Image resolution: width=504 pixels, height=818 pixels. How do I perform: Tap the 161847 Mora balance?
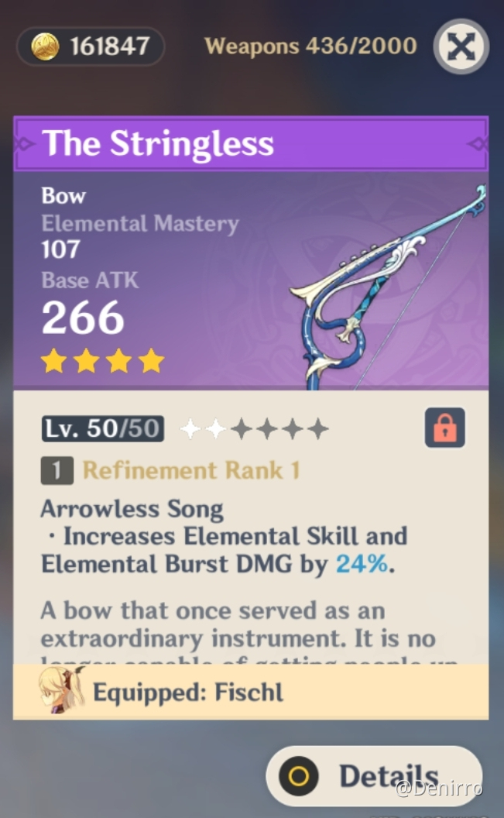tap(110, 46)
